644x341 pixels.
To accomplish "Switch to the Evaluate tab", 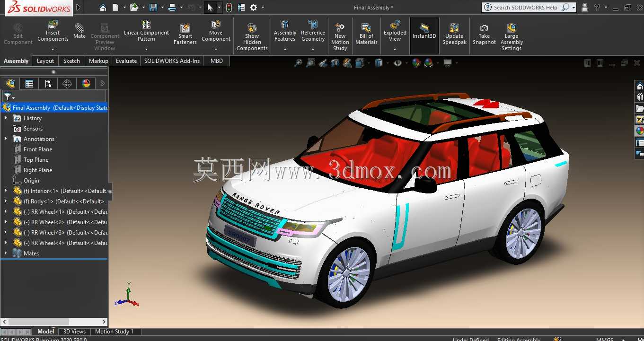I will [x=126, y=61].
